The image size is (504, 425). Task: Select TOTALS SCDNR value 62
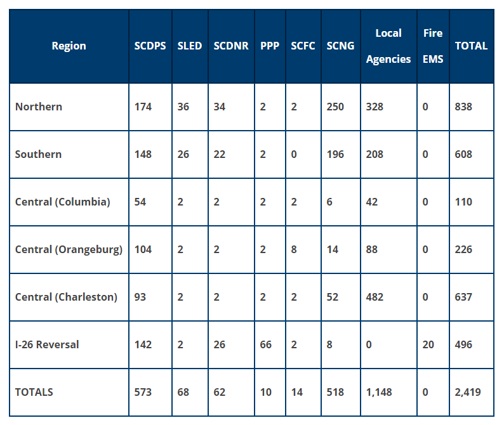click(220, 392)
